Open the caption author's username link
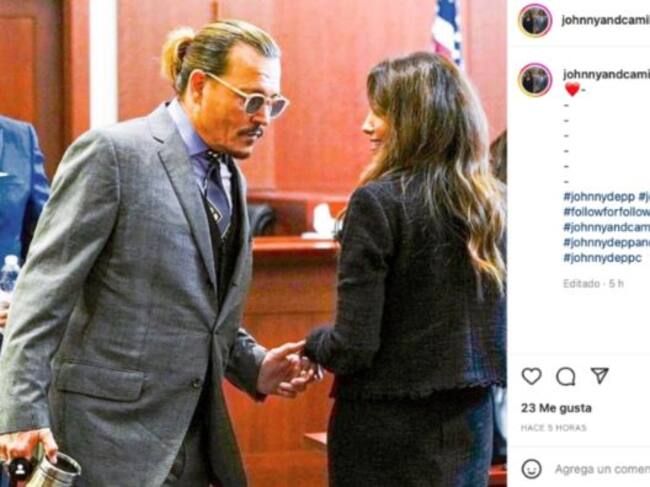The image size is (650, 487). click(x=605, y=74)
